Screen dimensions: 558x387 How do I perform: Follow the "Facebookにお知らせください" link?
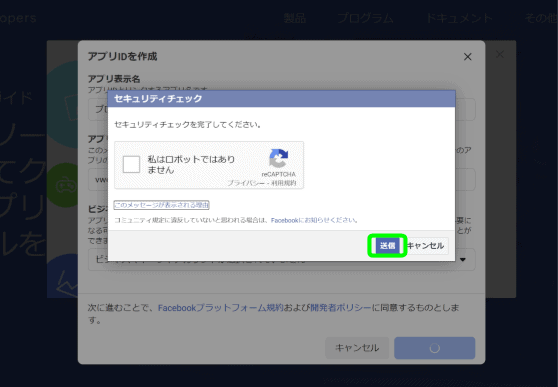tap(314, 220)
